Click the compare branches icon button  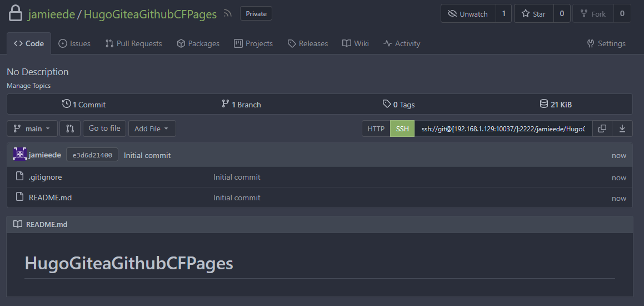(x=70, y=129)
